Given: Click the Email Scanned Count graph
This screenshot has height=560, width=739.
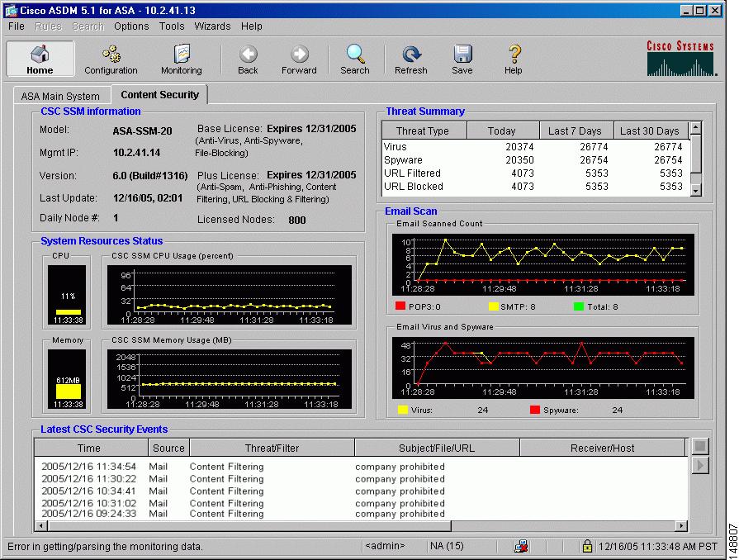Looking at the screenshot, I should tap(543, 264).
